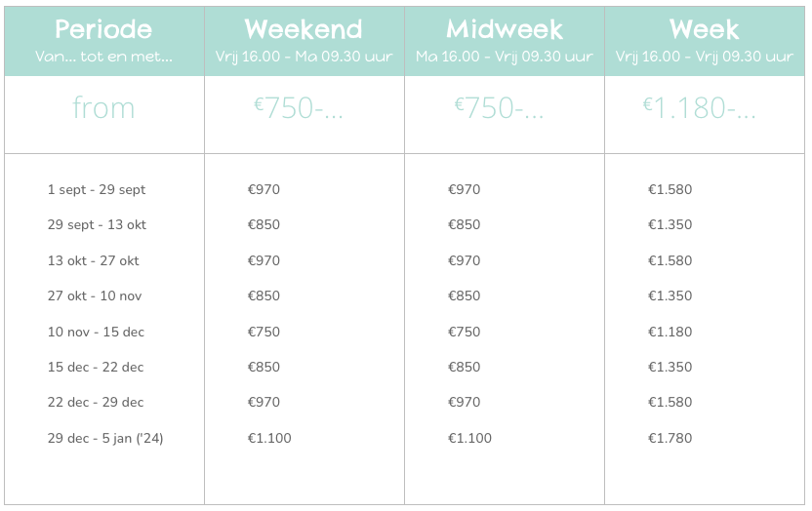Image resolution: width=812 pixels, height=511 pixels.
Task: Click the Week from €1.180 price
Action: pos(699,107)
